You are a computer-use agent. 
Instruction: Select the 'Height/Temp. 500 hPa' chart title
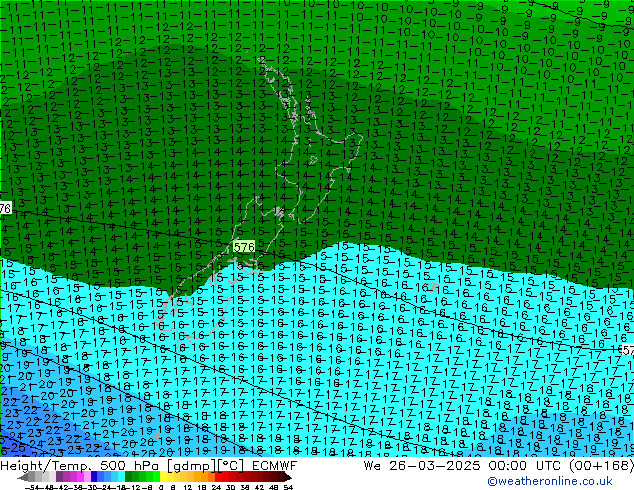82,466
